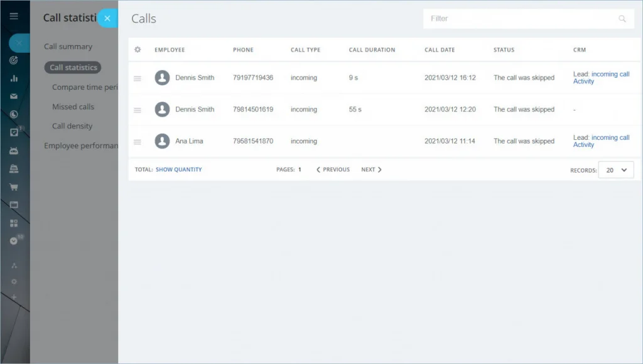Click call date 2021/03/12 11:14

[x=450, y=141]
